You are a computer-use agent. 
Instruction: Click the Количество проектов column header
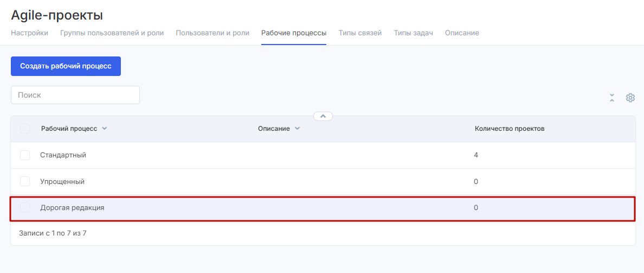(510, 129)
